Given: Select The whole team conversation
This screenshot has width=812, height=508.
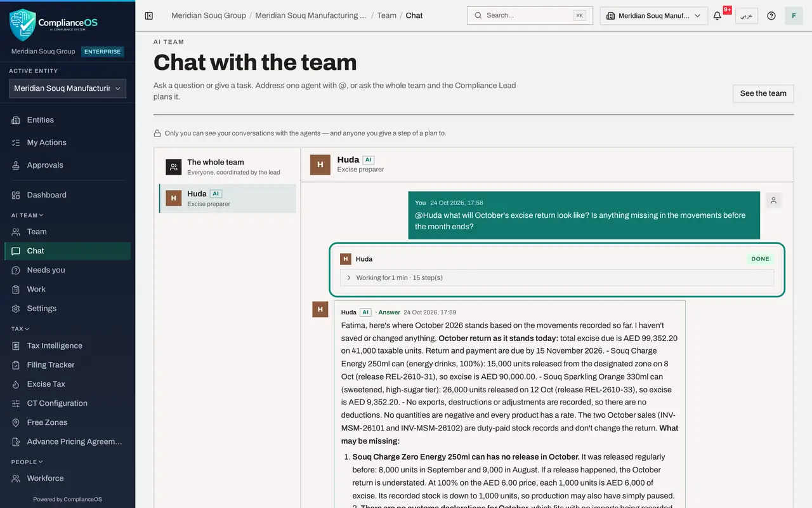Looking at the screenshot, I should (x=228, y=167).
